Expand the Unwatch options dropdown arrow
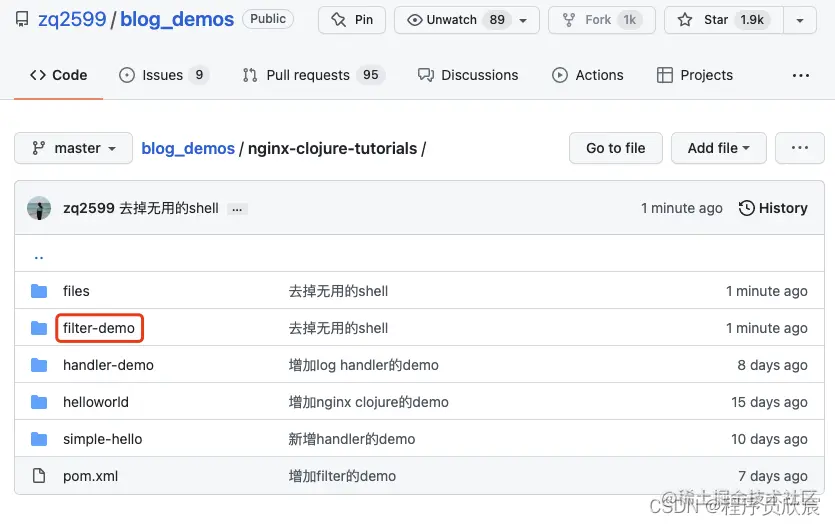 click(x=523, y=20)
